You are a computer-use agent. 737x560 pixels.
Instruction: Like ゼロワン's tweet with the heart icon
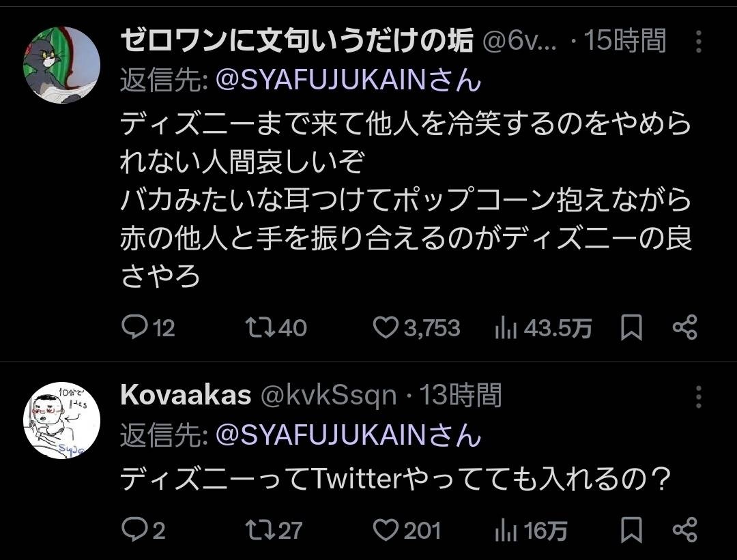(387, 327)
